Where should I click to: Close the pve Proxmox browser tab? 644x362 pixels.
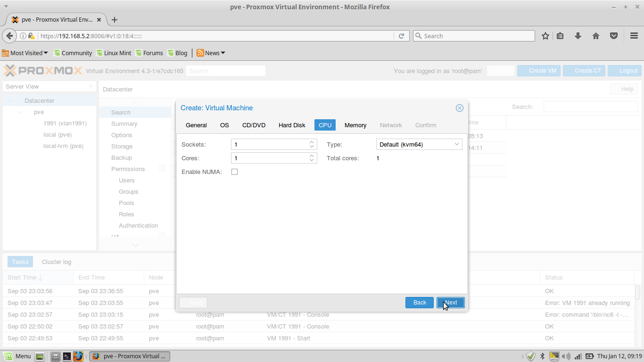[99, 20]
